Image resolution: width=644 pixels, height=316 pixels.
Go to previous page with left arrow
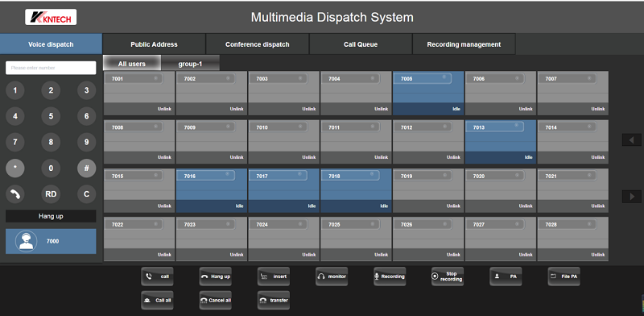pyautogui.click(x=632, y=140)
